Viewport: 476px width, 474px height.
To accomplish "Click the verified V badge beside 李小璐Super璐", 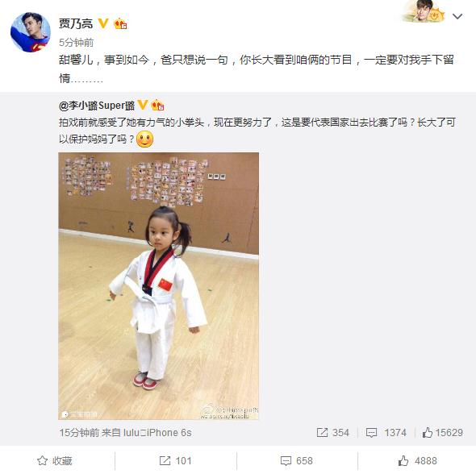I will (x=142, y=106).
